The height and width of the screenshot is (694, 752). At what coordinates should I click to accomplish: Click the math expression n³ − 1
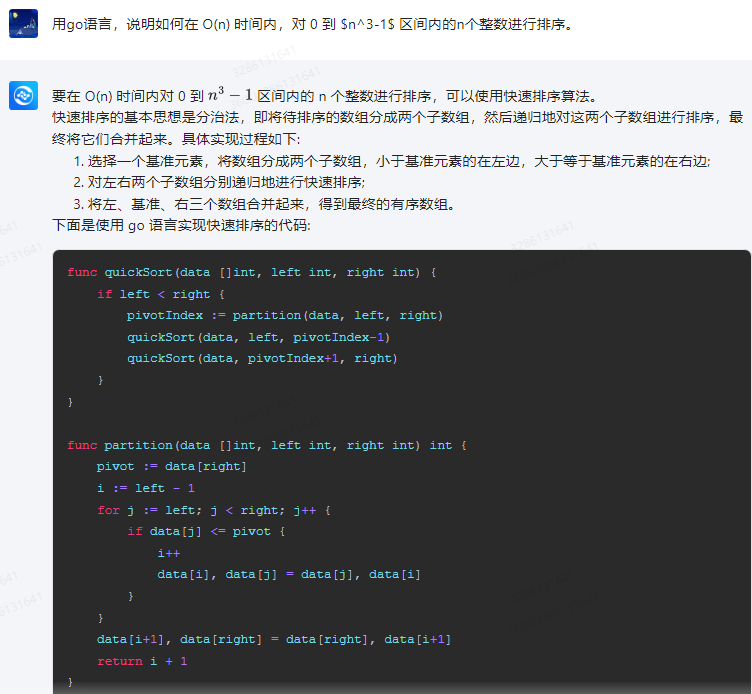click(230, 94)
